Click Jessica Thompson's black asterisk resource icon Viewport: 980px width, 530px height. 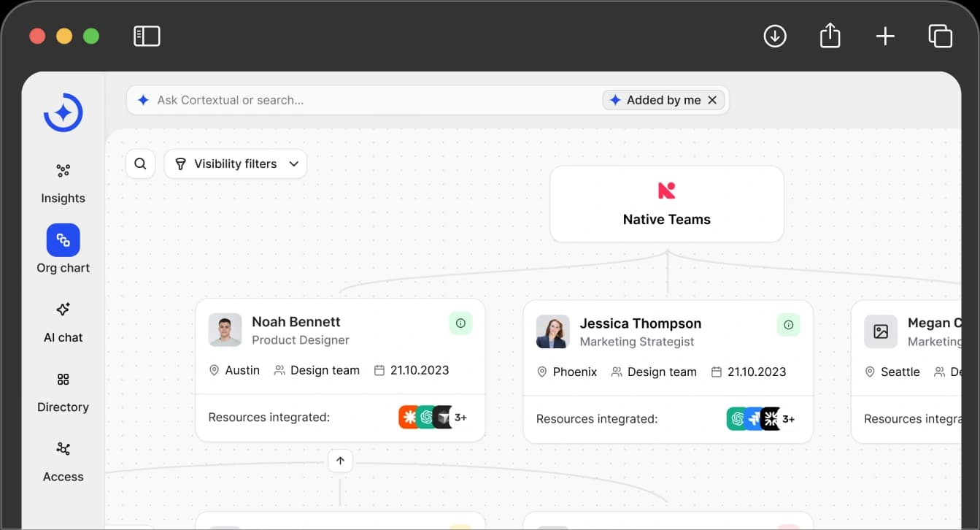tap(771, 419)
